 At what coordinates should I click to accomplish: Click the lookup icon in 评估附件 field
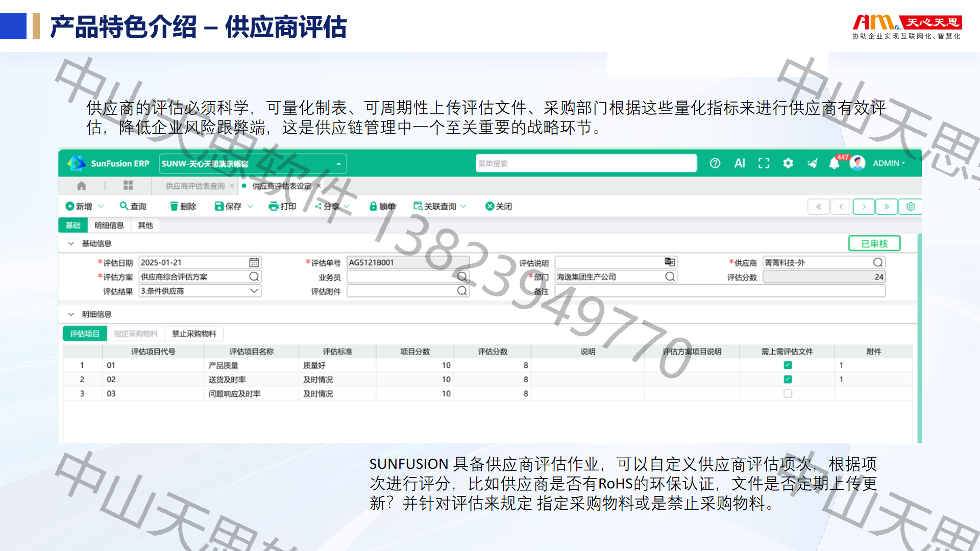click(462, 291)
